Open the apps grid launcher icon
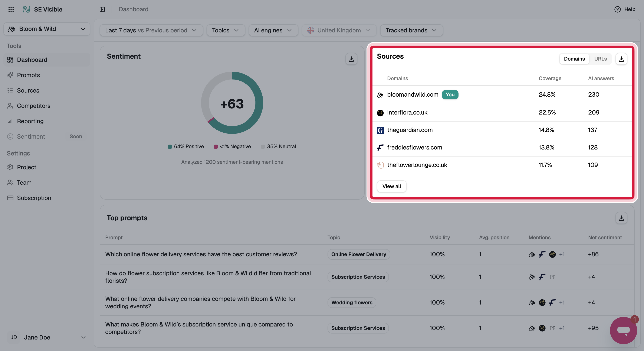 [x=11, y=9]
